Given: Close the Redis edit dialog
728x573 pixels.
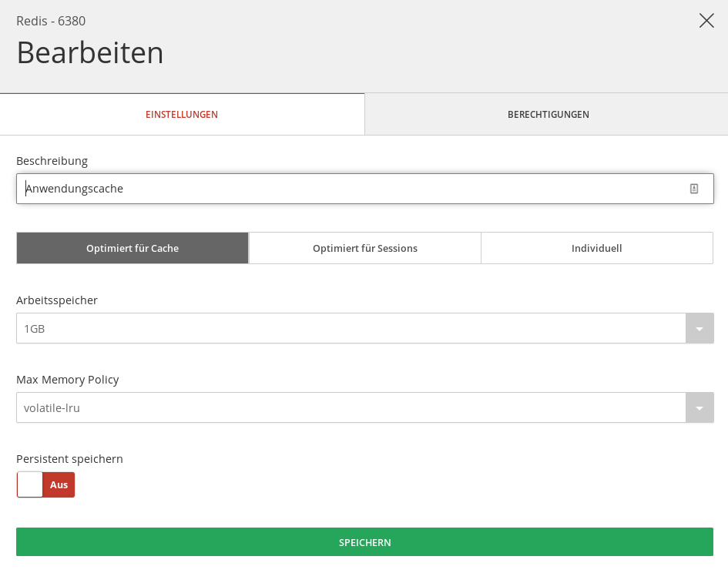Looking at the screenshot, I should pos(706,21).
